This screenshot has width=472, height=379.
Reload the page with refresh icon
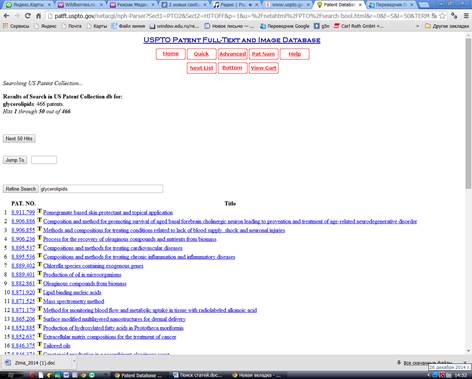(28, 16)
